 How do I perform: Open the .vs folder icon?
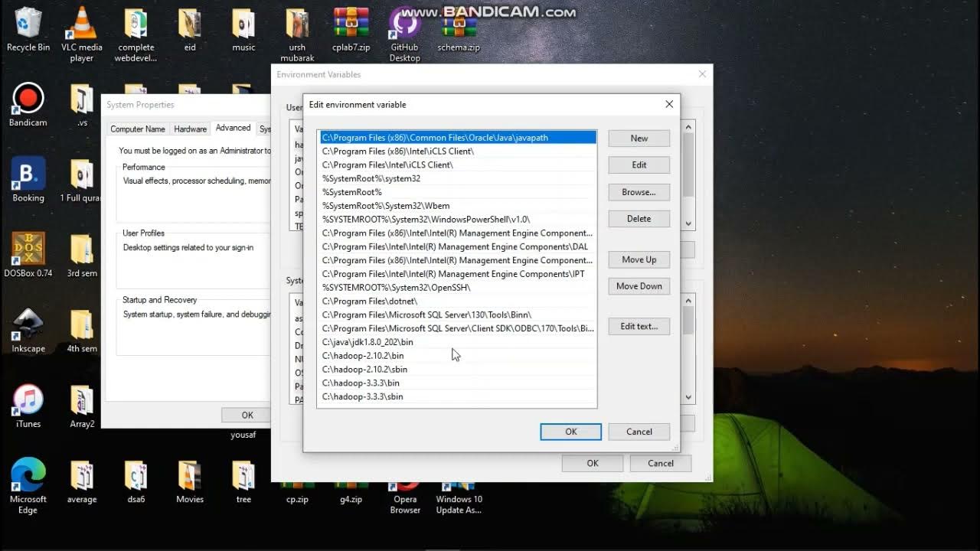click(x=82, y=105)
